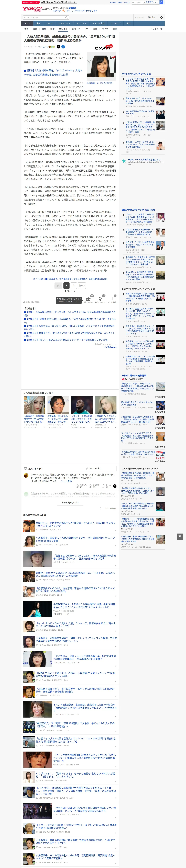This screenshot has height=868, width=186.
Task: Expand first comment with もっと見る
Action: click(x=66, y=481)
